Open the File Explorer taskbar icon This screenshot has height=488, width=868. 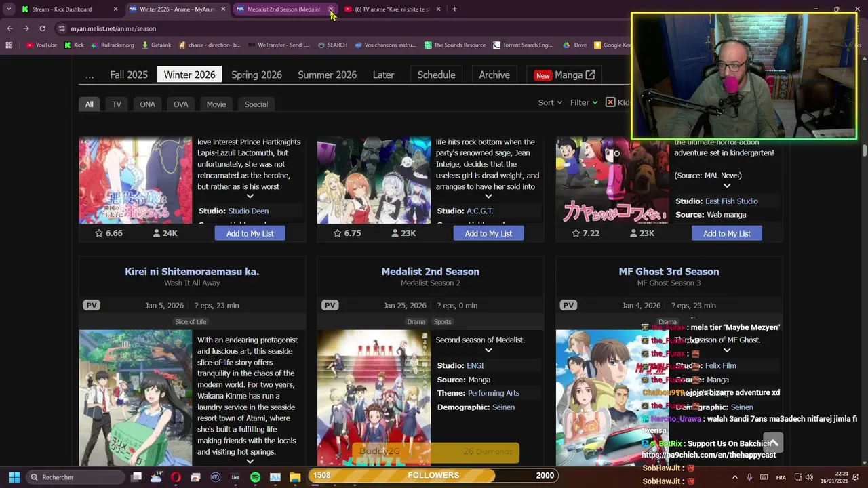click(294, 477)
